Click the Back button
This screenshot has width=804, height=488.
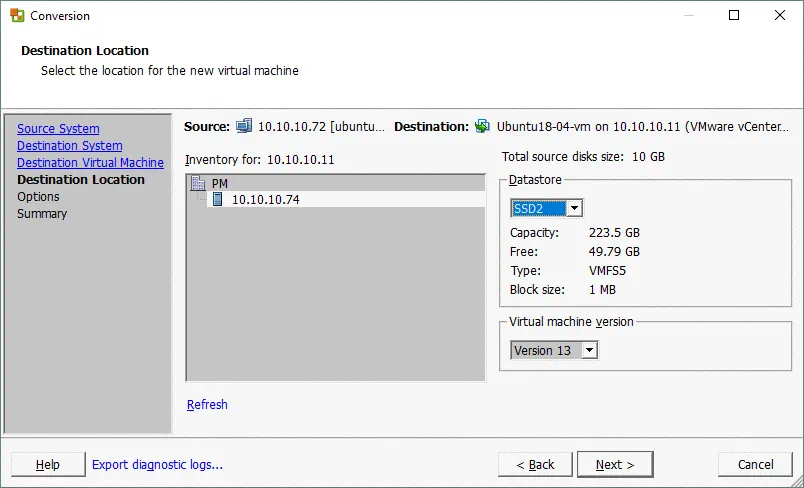[535, 464]
